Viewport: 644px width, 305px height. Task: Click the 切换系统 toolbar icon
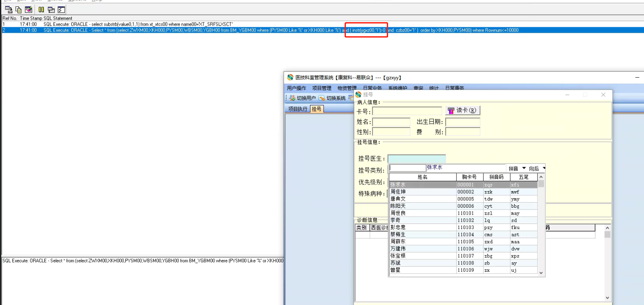coord(322,98)
